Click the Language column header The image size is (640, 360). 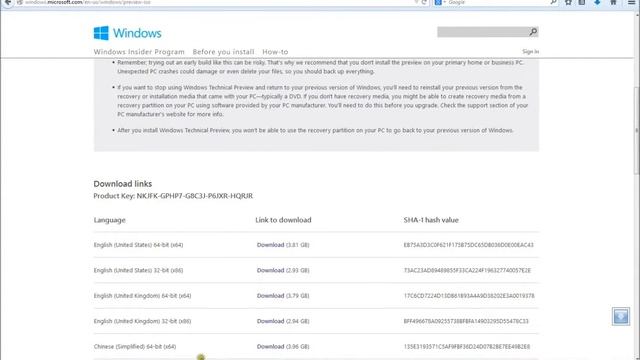[x=109, y=220]
